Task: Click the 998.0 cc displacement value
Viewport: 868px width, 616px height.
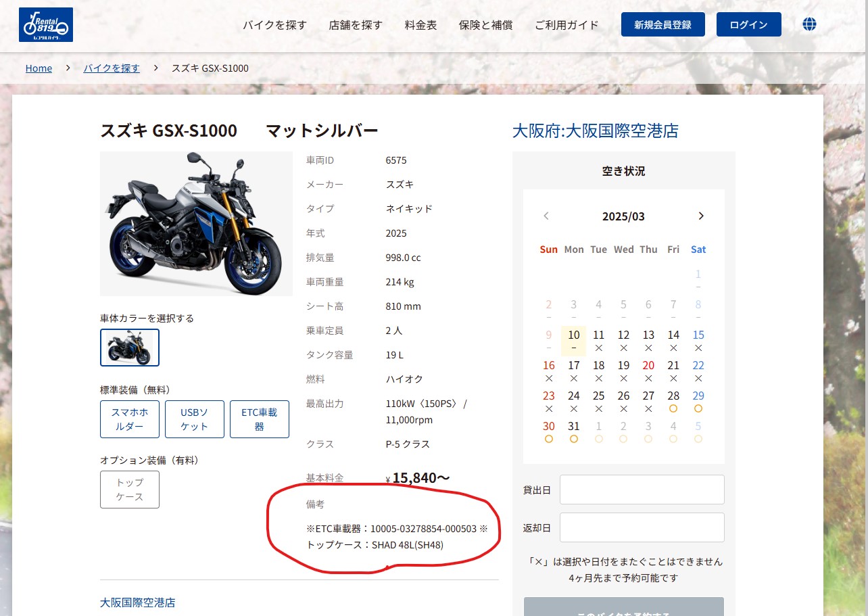Action: click(x=403, y=258)
